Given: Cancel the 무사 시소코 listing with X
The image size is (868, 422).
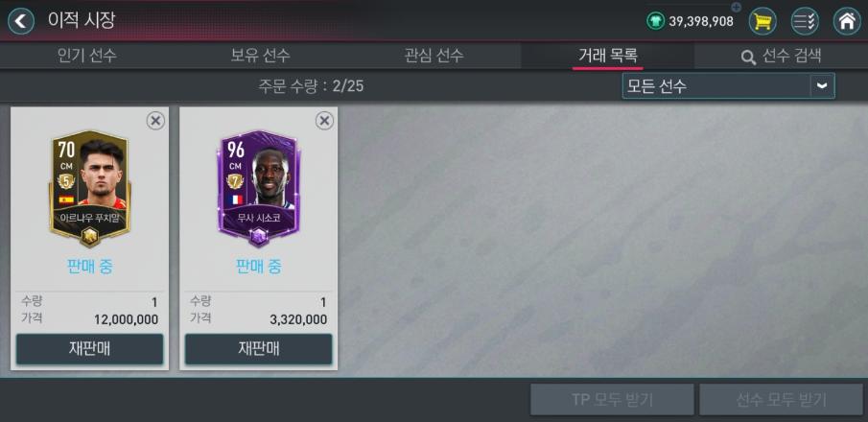Looking at the screenshot, I should [324, 121].
